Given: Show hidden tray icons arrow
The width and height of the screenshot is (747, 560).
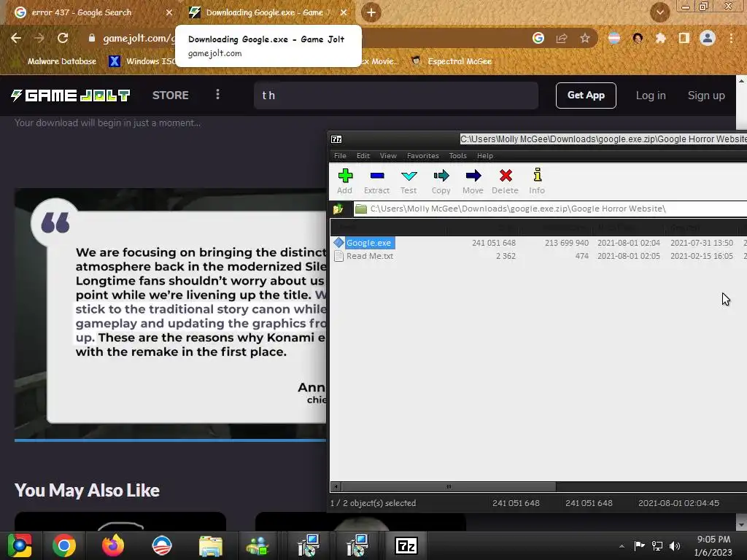Looking at the screenshot, I should point(622,546).
